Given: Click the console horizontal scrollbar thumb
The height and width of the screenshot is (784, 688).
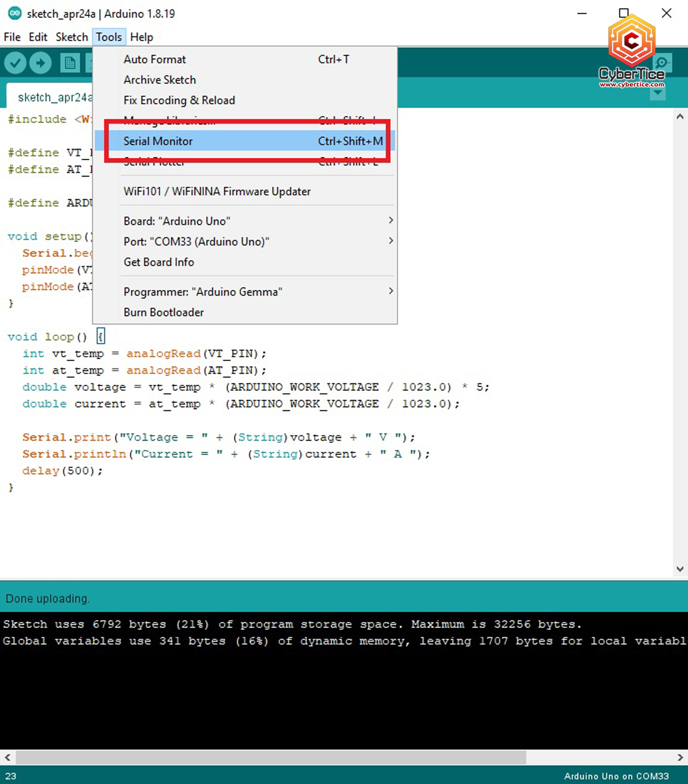Looking at the screenshot, I should (x=271, y=757).
